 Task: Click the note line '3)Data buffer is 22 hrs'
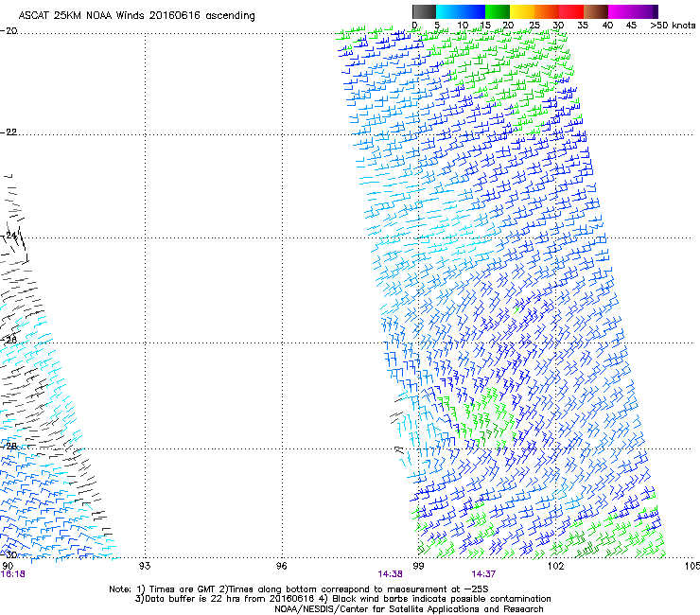pyautogui.click(x=342, y=599)
